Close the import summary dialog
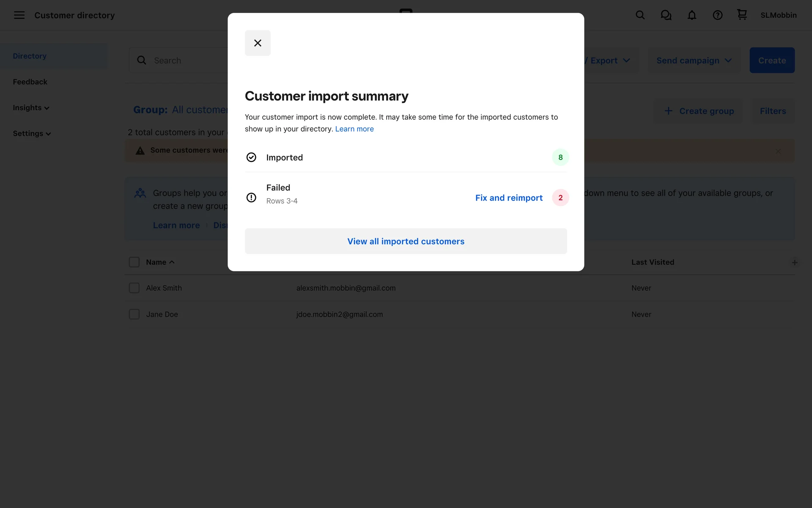812x508 pixels. (258, 43)
